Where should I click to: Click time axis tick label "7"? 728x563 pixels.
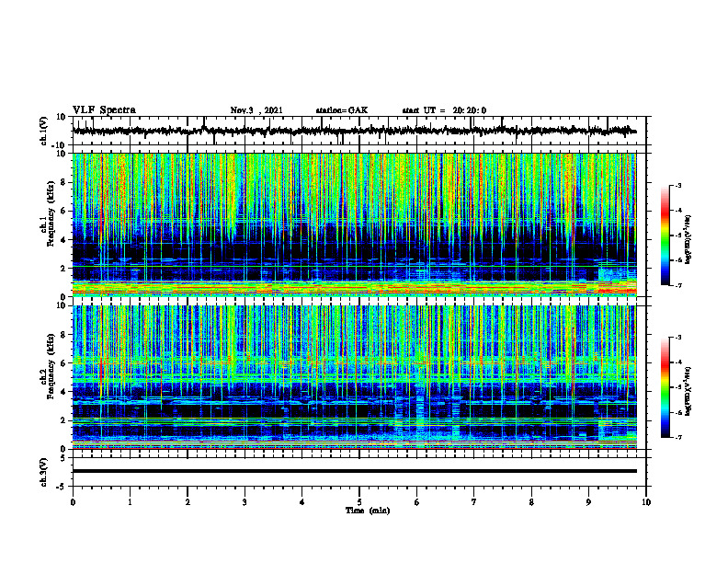(x=474, y=502)
